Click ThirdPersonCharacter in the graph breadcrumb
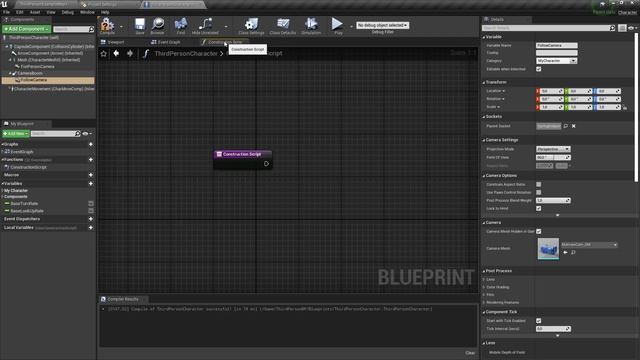Screen dimensions: 640x360 [186, 53]
